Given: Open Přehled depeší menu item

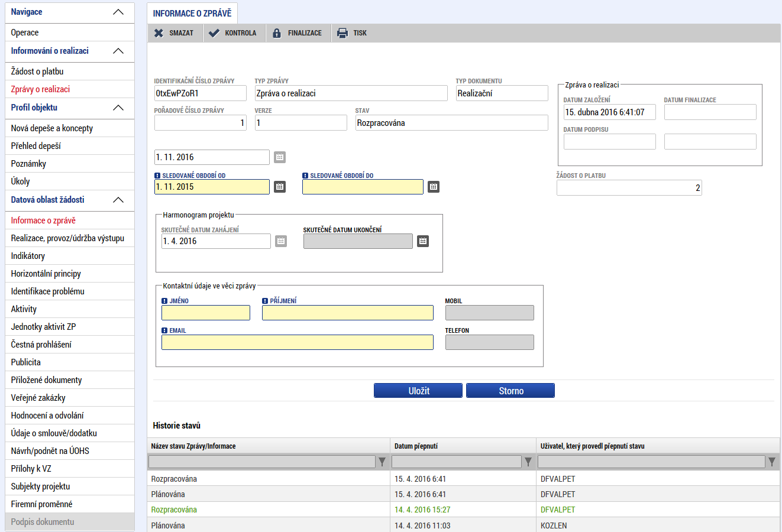Looking at the screenshot, I should pos(70,146).
